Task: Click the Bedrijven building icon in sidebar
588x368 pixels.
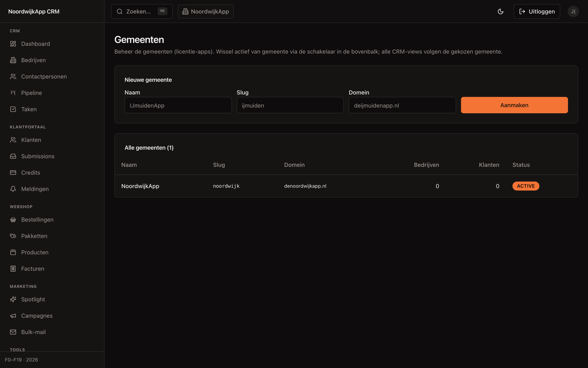Action: point(13,60)
